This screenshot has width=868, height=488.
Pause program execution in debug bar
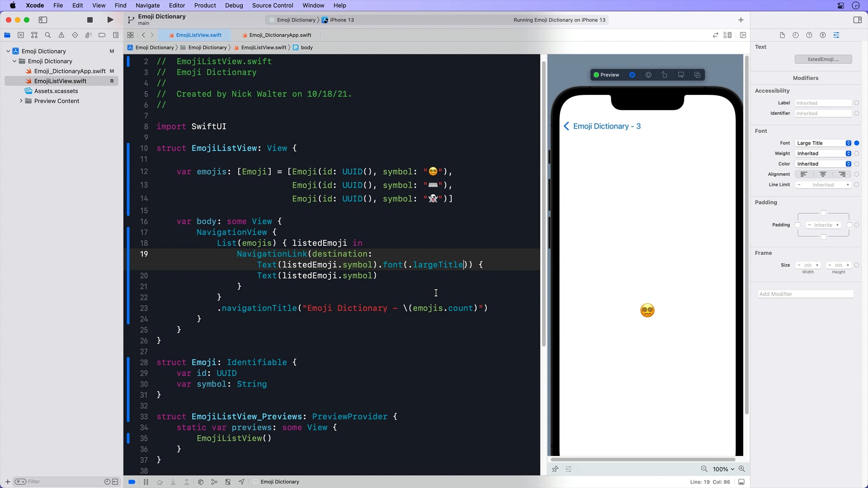point(146,482)
